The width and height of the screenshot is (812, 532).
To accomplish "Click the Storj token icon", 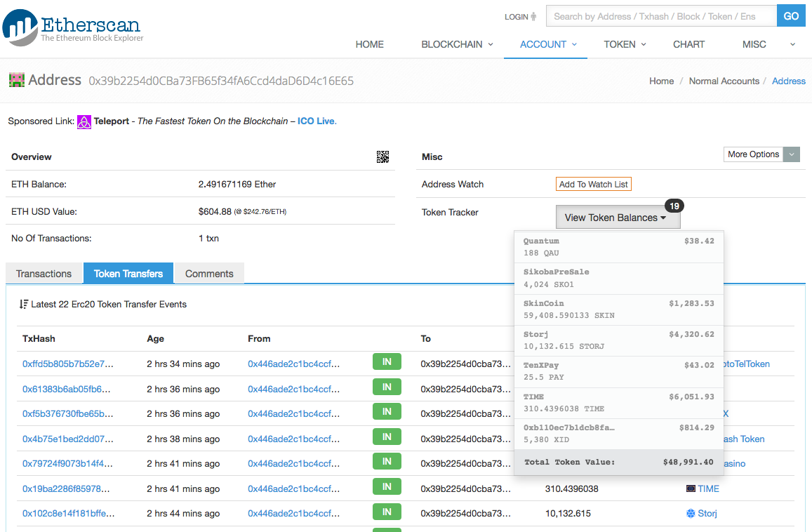I will point(691,513).
